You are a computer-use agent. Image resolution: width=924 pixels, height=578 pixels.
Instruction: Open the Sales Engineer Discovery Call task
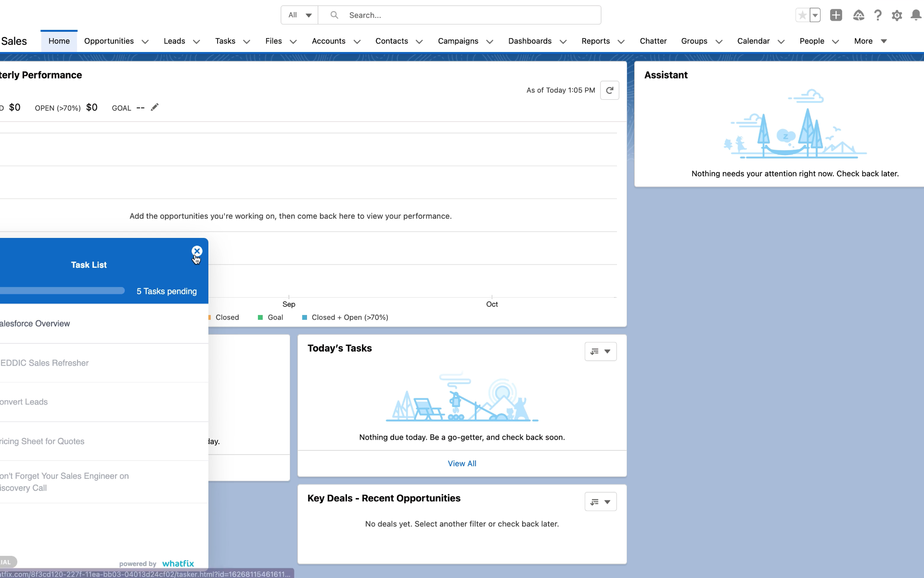104,482
